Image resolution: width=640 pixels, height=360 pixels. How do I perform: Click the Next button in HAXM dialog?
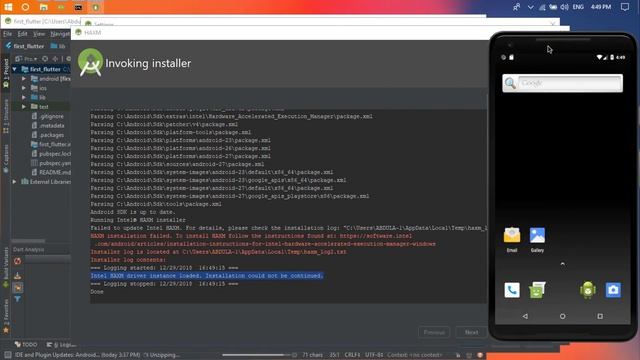[x=471, y=332]
